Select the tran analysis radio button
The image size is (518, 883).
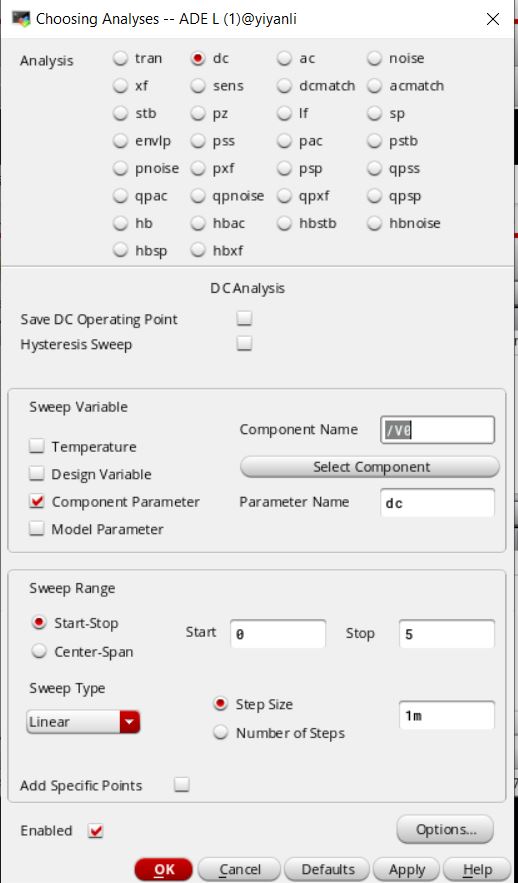[x=120, y=59]
